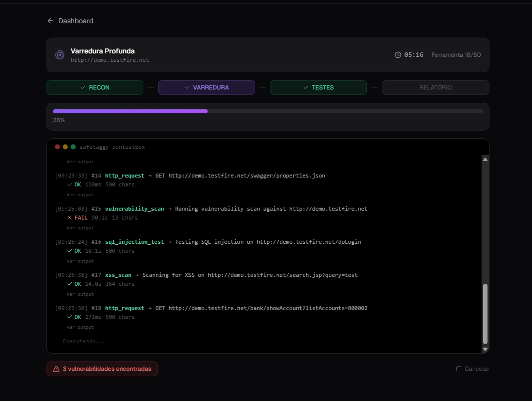Click the red terminal window dot
The width and height of the screenshot is (532, 401).
[57, 147]
